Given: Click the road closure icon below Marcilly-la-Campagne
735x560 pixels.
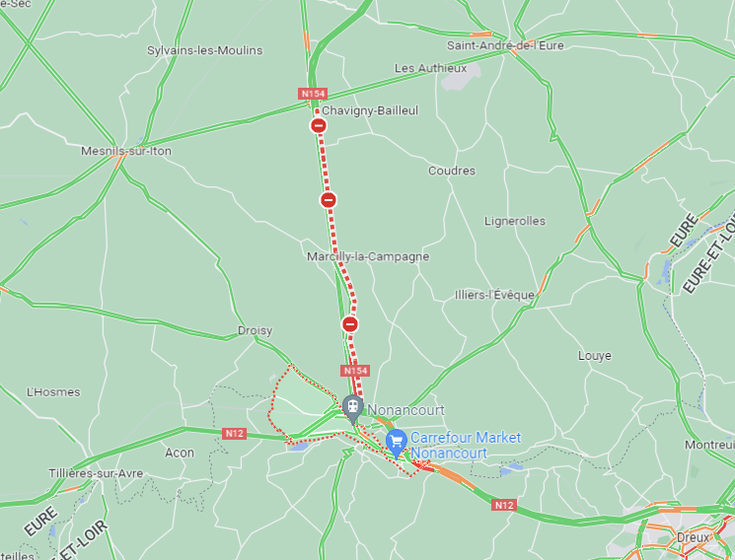Looking at the screenshot, I should click(350, 323).
